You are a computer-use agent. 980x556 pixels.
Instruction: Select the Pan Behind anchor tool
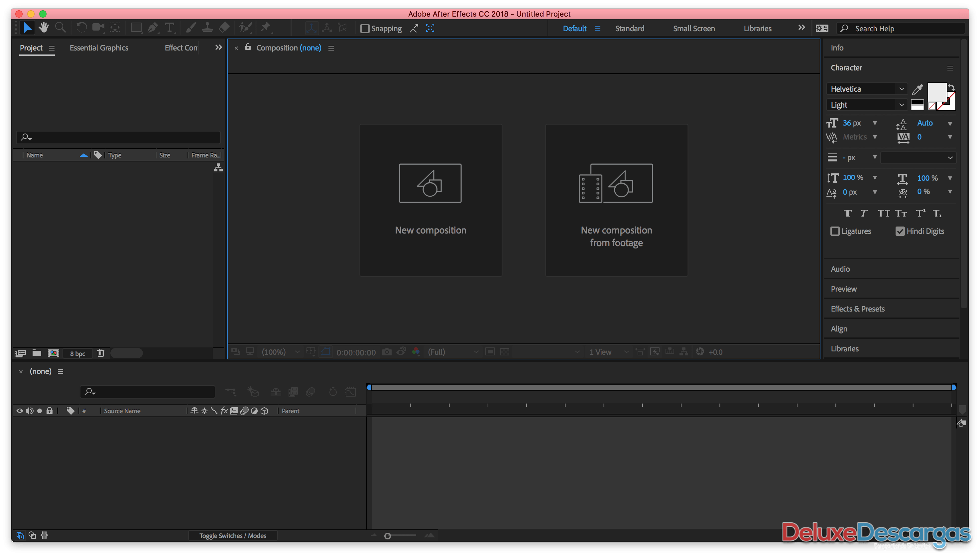(x=115, y=28)
